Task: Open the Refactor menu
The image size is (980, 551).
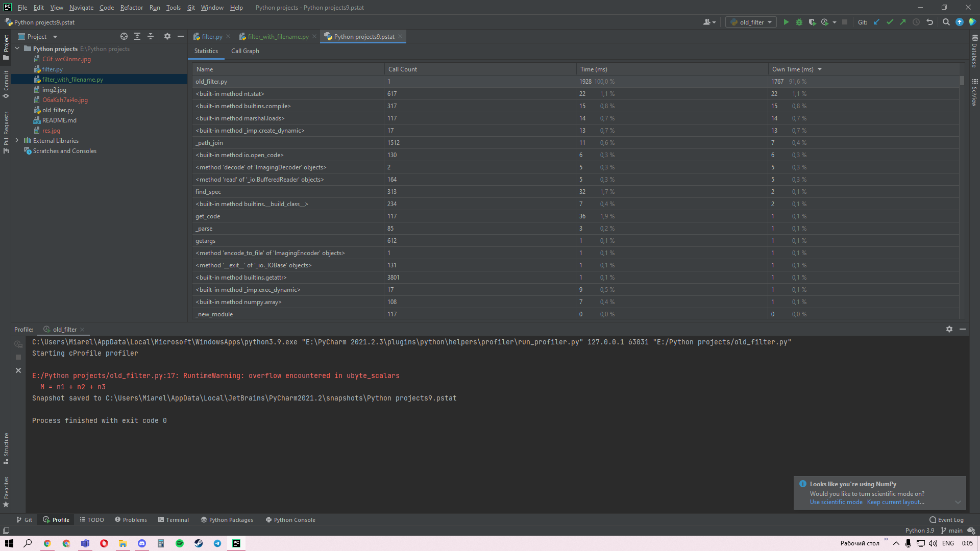Action: 131,8
